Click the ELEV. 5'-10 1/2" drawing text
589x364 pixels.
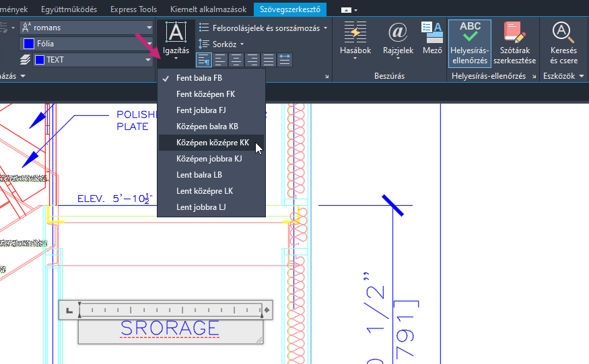pos(114,198)
